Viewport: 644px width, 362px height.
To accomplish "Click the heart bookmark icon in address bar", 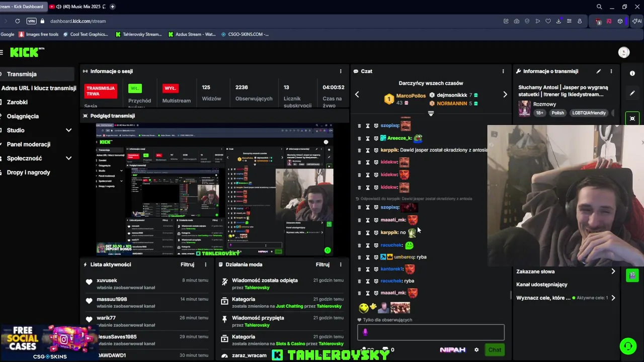I will 548,21.
